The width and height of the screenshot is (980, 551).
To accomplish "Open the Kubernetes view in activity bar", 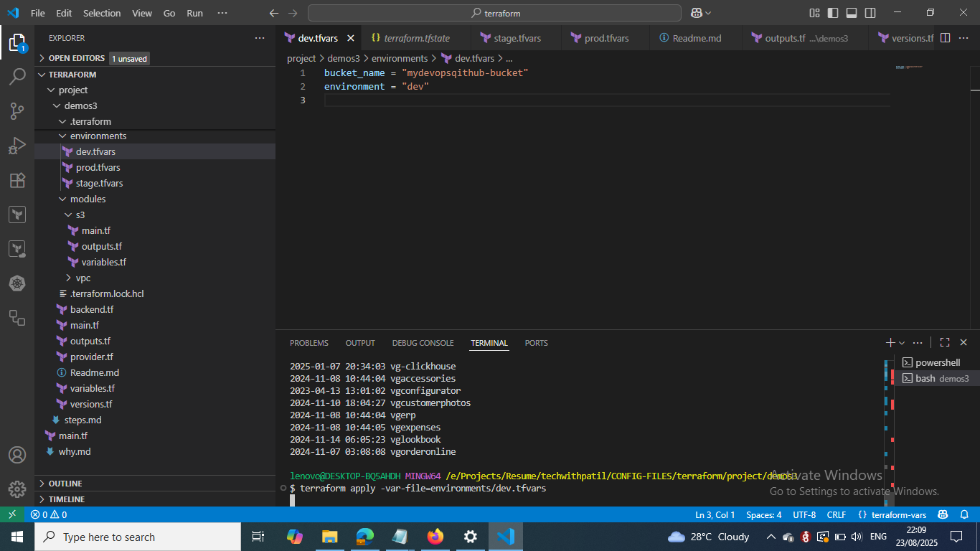I will (x=17, y=283).
